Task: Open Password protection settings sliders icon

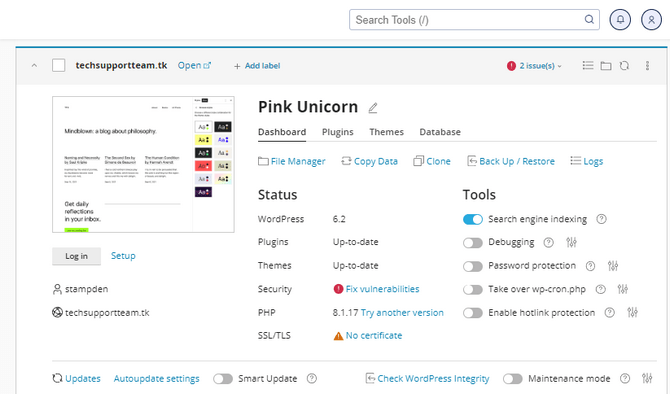Action: [613, 266]
